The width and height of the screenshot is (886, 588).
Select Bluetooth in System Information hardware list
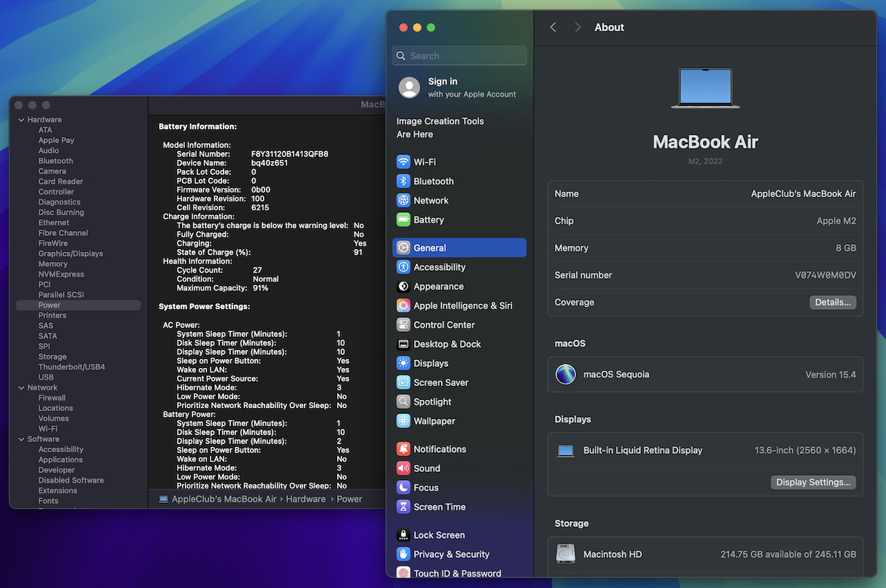click(55, 161)
